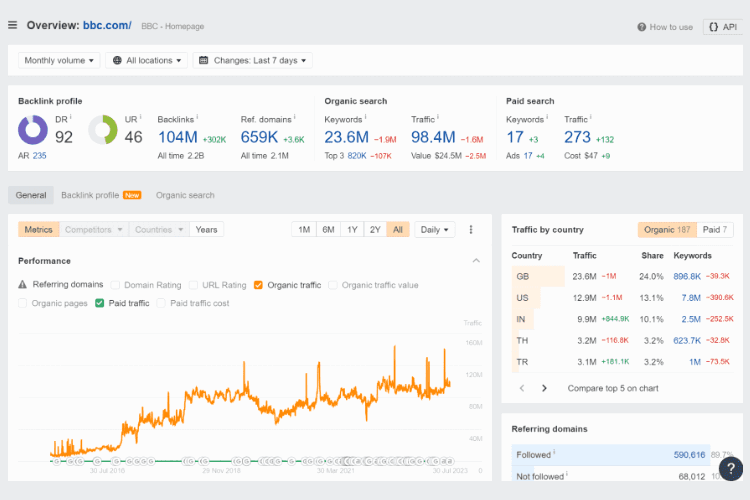The width and height of the screenshot is (750, 500).
Task: Click the Followed referring domains bar
Action: pyautogui.click(x=610, y=455)
